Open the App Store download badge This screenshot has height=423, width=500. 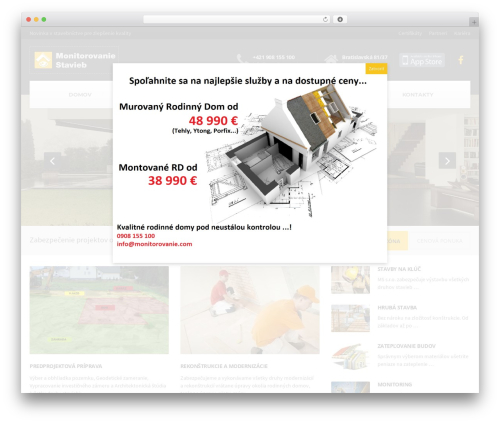tap(422, 60)
